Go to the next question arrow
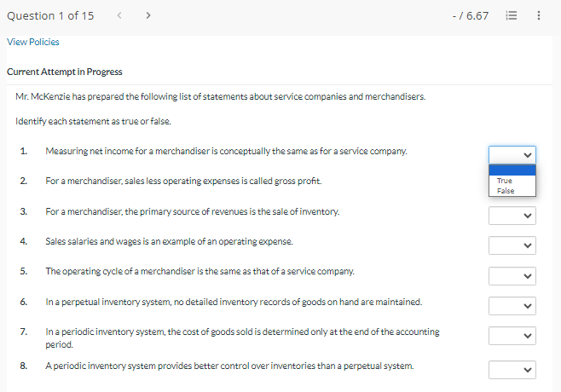The height and width of the screenshot is (392, 561). point(148,15)
